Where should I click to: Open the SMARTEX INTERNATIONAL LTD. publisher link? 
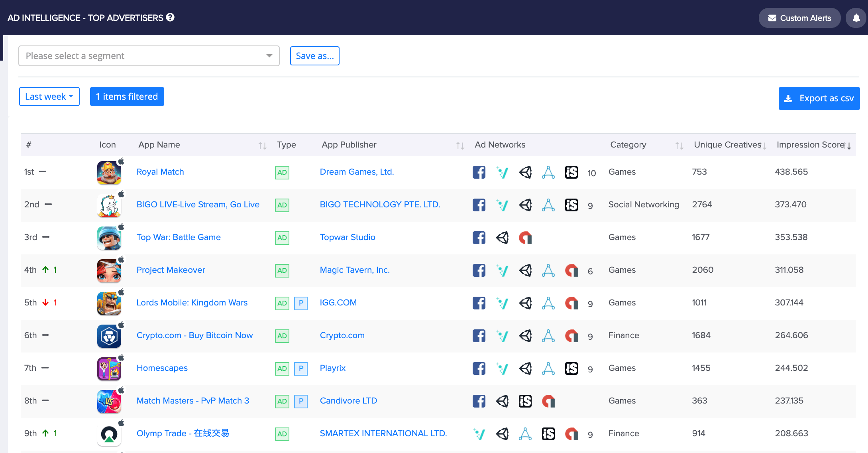(x=383, y=433)
